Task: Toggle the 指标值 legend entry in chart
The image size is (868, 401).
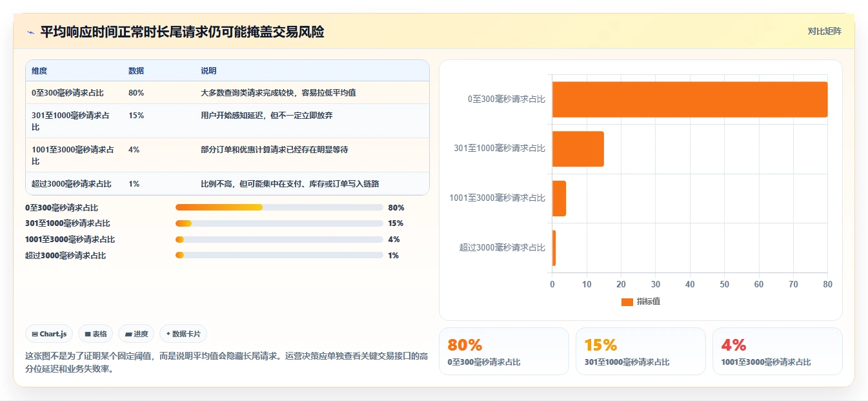Action: [640, 302]
